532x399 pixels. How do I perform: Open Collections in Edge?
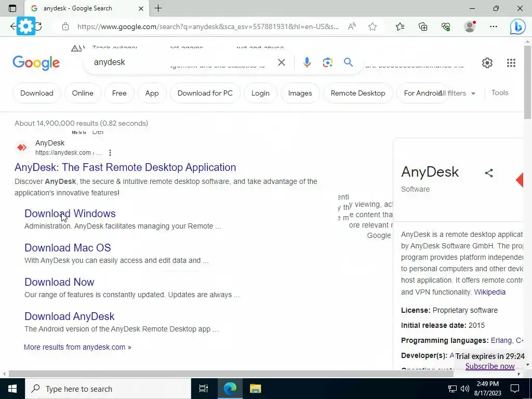pos(423,26)
